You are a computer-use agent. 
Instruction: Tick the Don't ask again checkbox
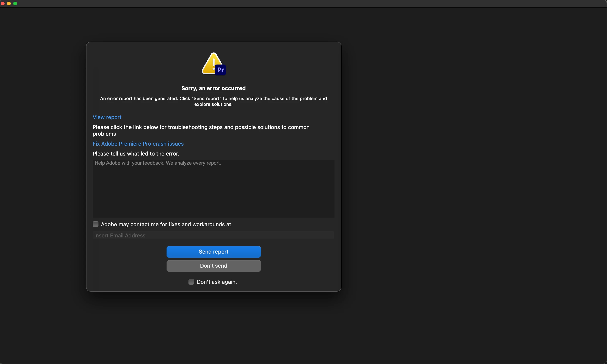point(191,282)
